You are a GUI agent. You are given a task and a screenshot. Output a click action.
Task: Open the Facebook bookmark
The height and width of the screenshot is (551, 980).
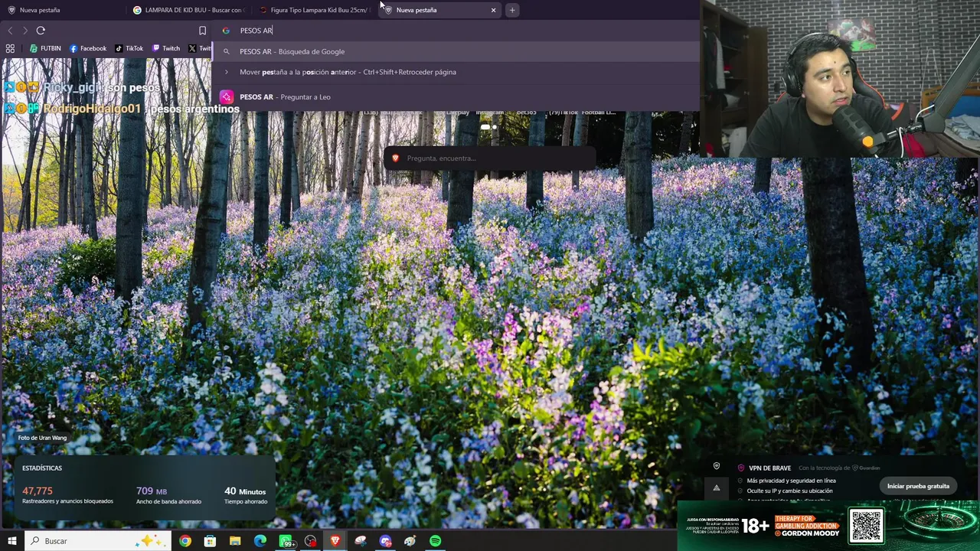pyautogui.click(x=88, y=48)
